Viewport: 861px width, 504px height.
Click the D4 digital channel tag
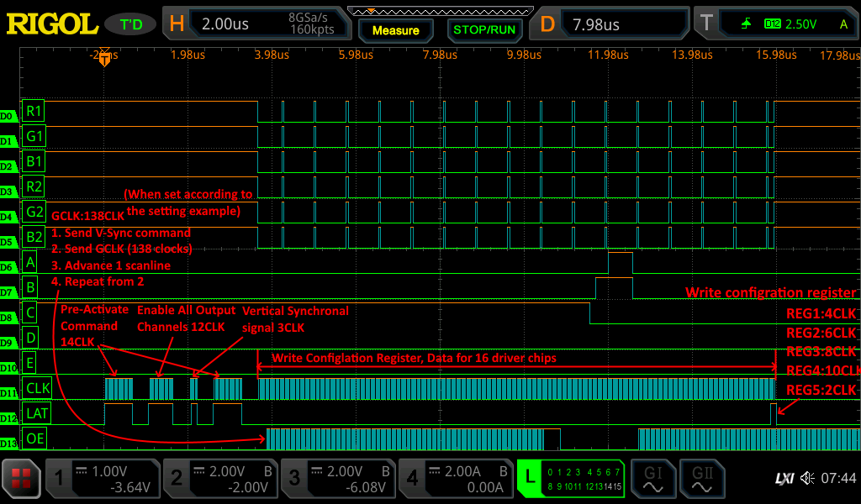click(8, 218)
